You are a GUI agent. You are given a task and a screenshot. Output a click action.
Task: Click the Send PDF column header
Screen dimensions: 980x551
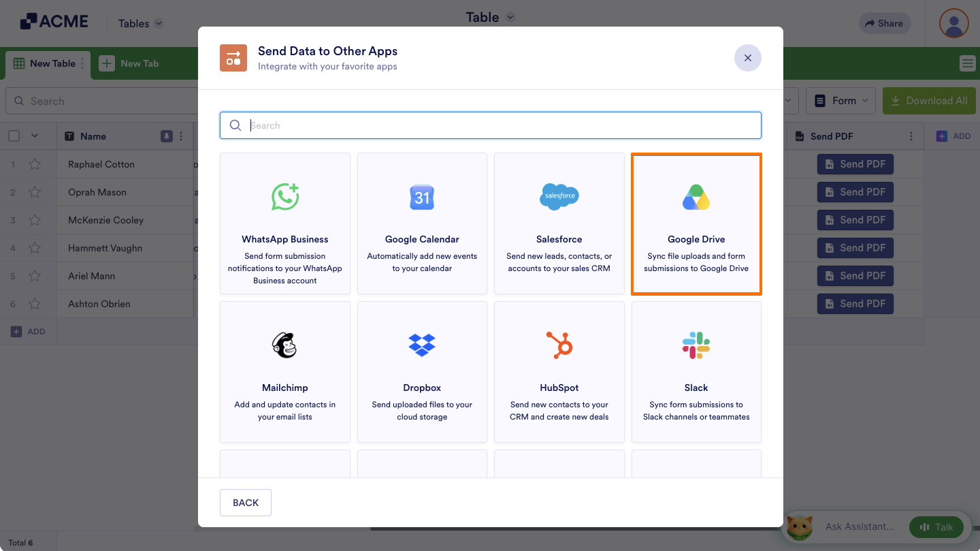[854, 136]
